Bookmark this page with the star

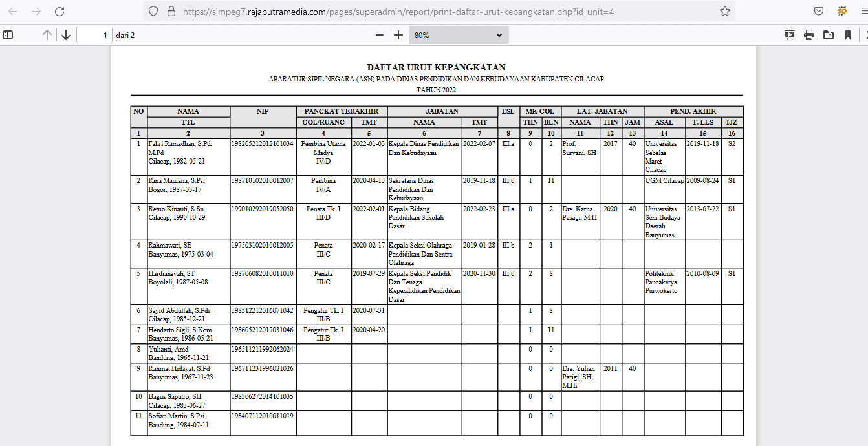[725, 12]
